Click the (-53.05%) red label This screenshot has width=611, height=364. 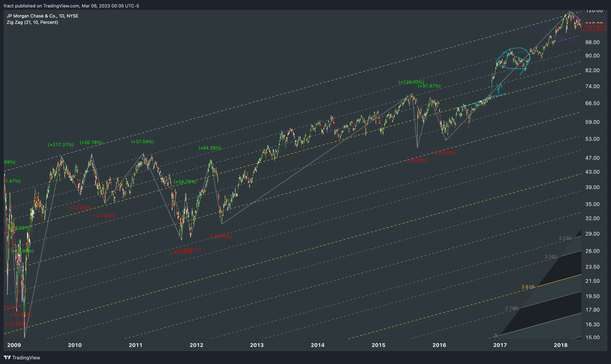point(16,324)
